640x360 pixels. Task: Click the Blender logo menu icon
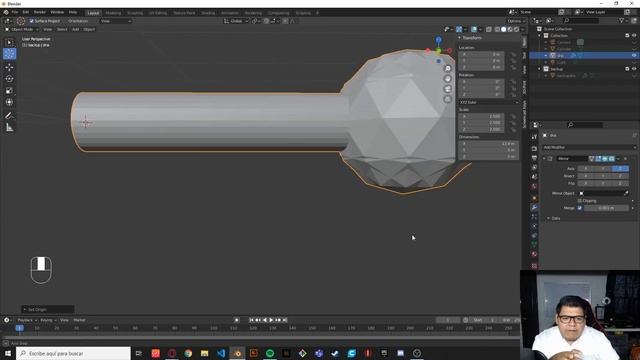click(6, 12)
